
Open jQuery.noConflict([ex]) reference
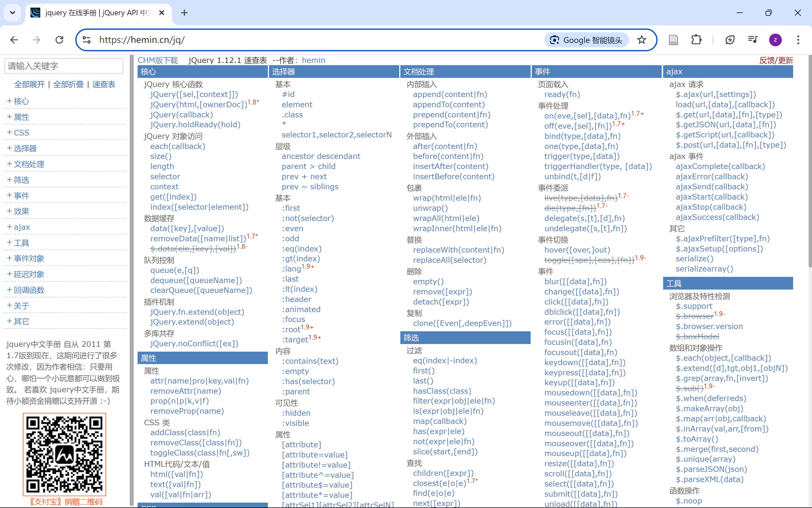(194, 344)
